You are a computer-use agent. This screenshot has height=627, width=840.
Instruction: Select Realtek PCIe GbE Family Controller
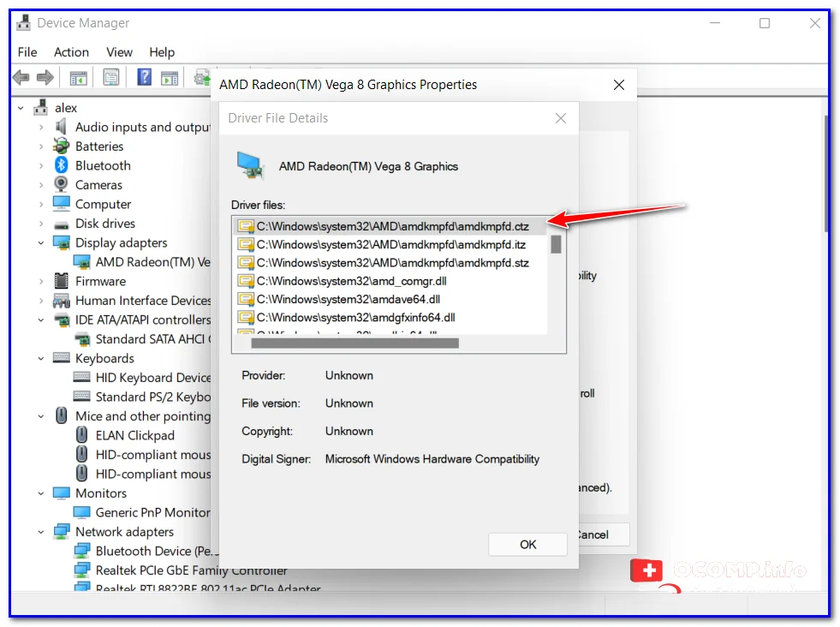191,570
